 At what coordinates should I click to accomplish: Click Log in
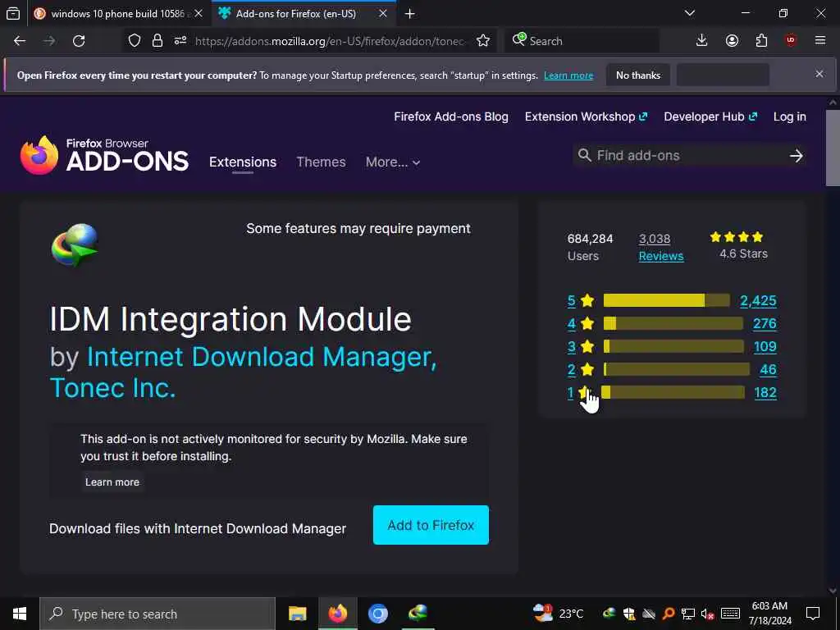(x=790, y=116)
